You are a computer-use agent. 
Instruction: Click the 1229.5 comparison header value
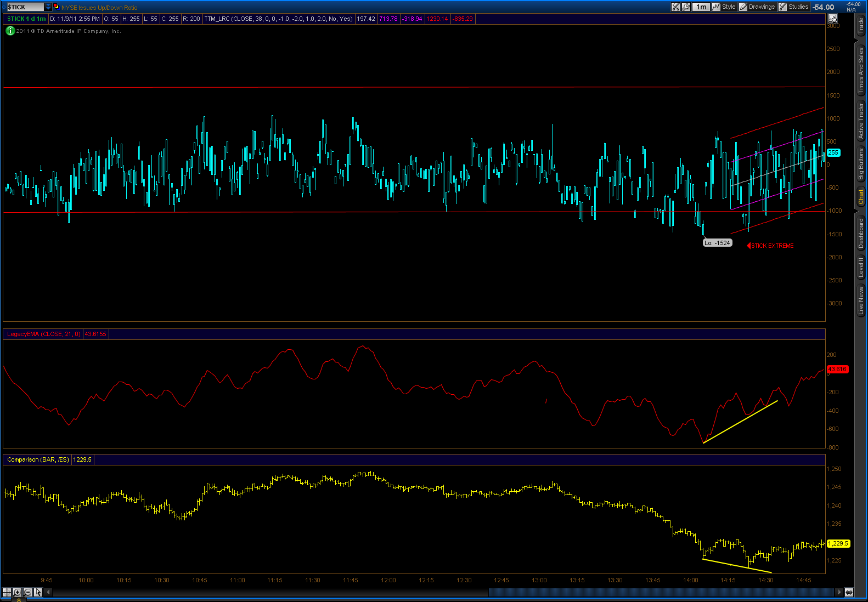(82, 459)
